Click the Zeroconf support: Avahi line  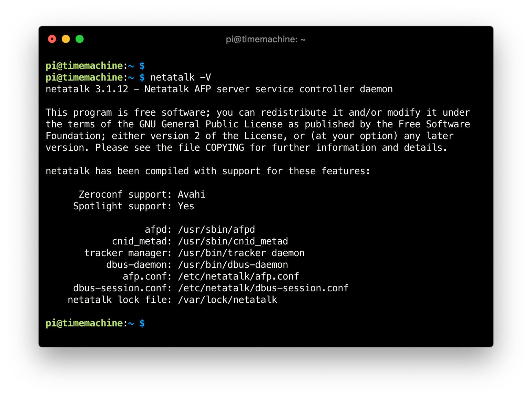[142, 194]
